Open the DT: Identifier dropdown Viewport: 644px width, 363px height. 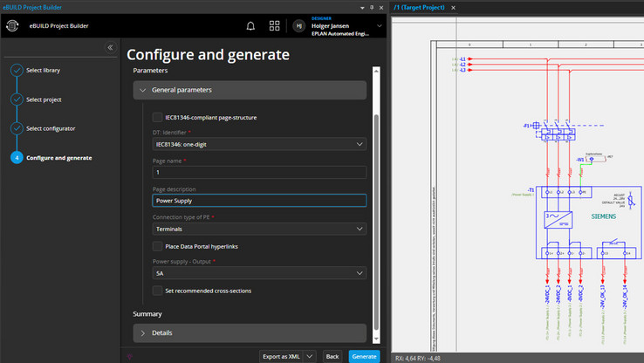pos(259,144)
